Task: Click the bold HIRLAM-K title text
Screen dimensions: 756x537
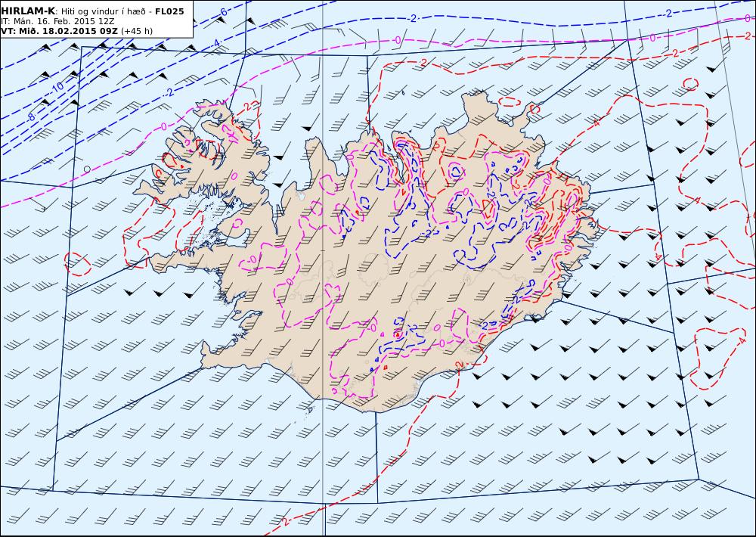Action: [x=29, y=11]
